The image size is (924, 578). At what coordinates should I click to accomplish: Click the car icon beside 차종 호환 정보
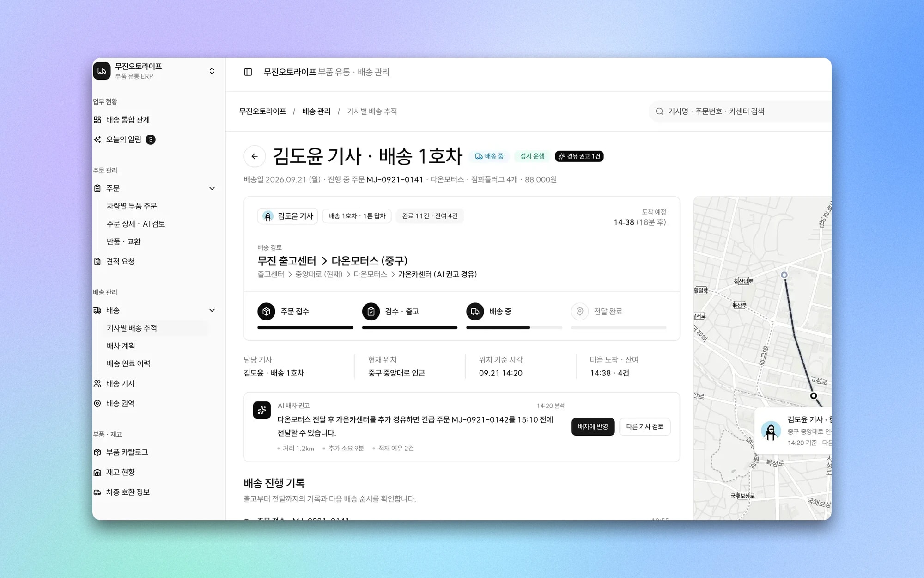97,492
